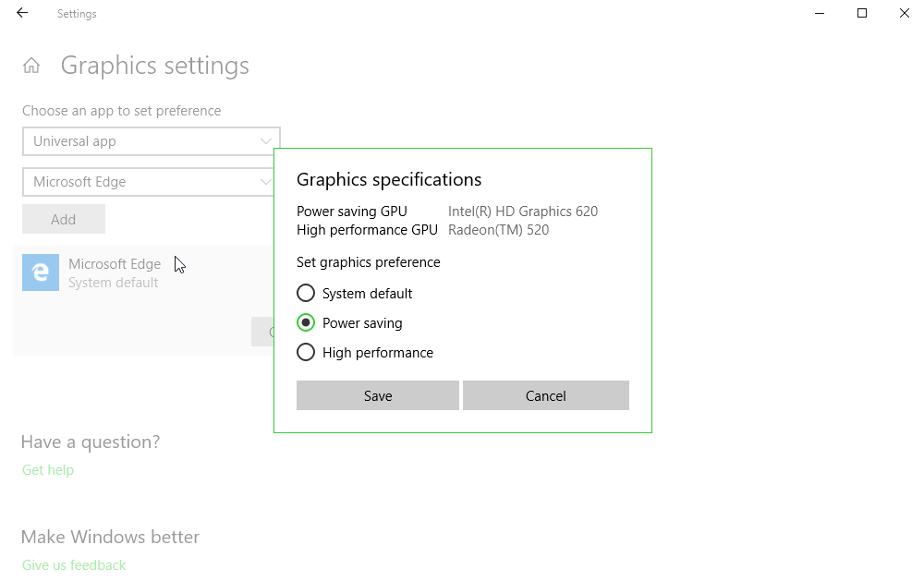Click the partially hidden Options button
This screenshot has width=924, height=581.
262,333
